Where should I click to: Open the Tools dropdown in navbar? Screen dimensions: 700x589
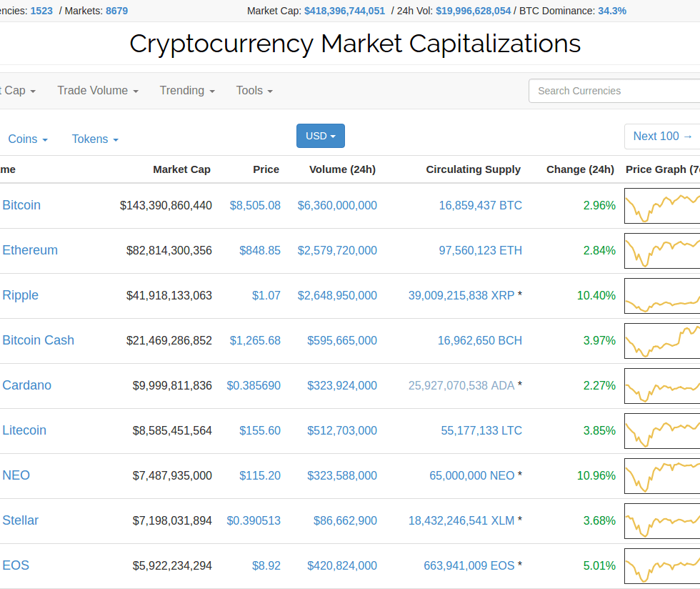tap(254, 91)
